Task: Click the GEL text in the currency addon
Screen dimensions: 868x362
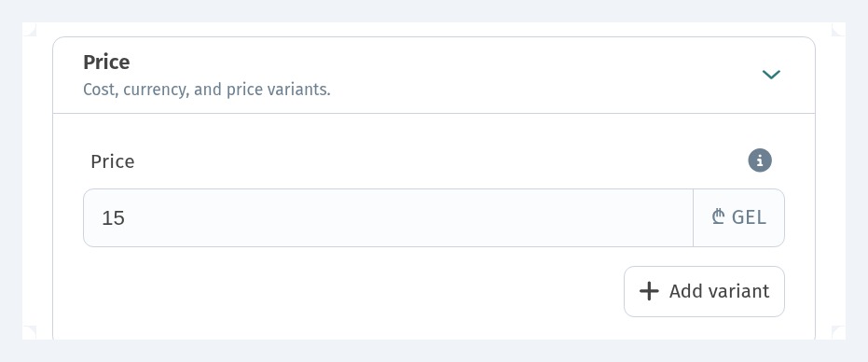Action: (749, 217)
